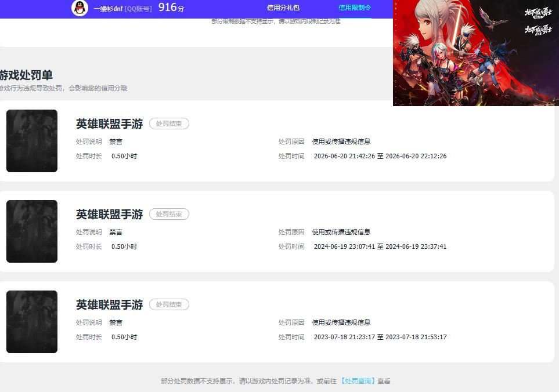Select the time range 2023-07-18 21:23:17 至 2023-07-18 21:53:17
559x392 pixels.
(380, 337)
